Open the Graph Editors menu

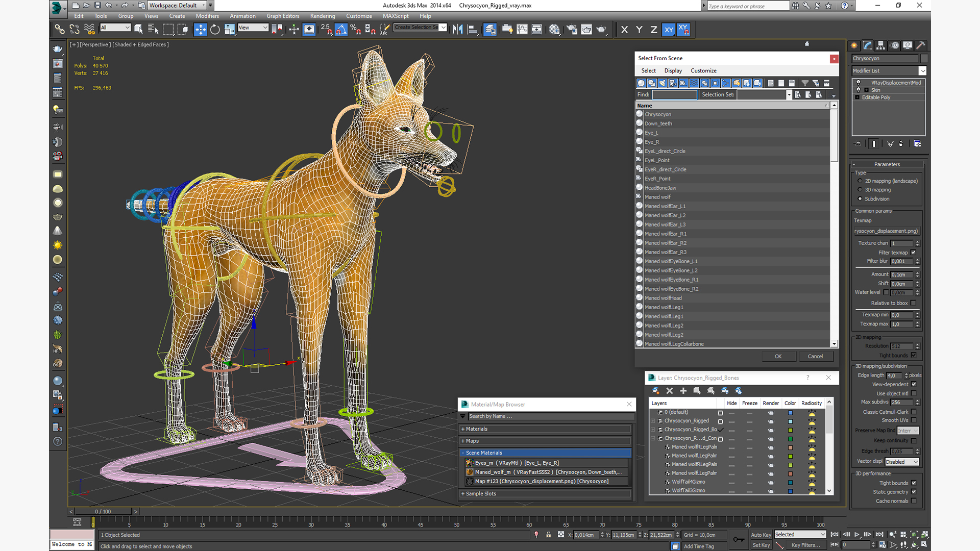(283, 16)
